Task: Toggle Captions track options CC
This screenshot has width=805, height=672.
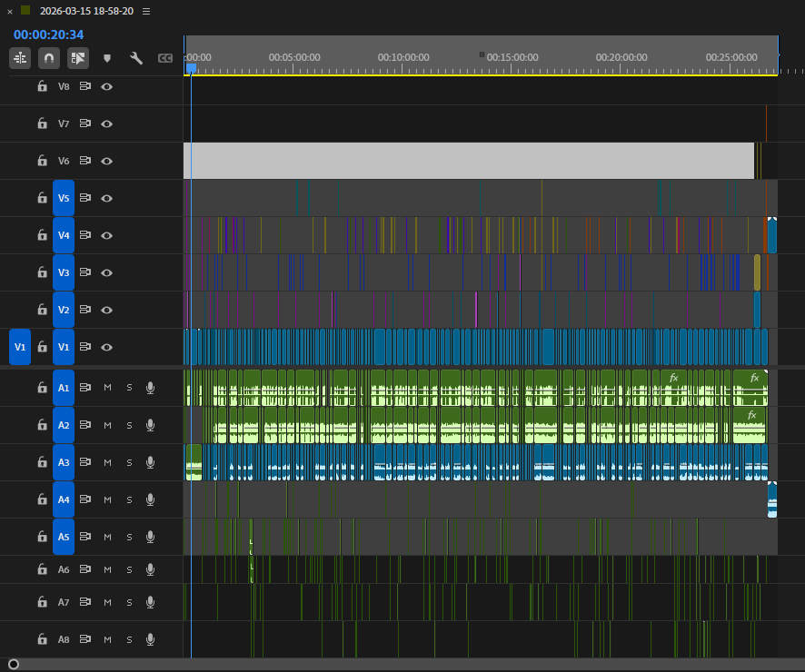Action: point(164,58)
